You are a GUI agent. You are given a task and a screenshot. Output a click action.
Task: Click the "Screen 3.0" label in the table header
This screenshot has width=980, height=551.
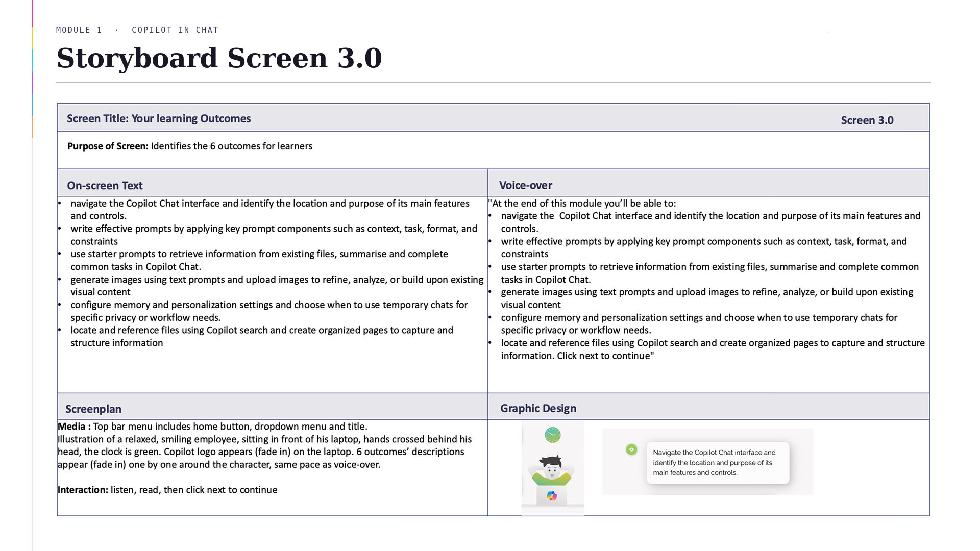click(867, 120)
